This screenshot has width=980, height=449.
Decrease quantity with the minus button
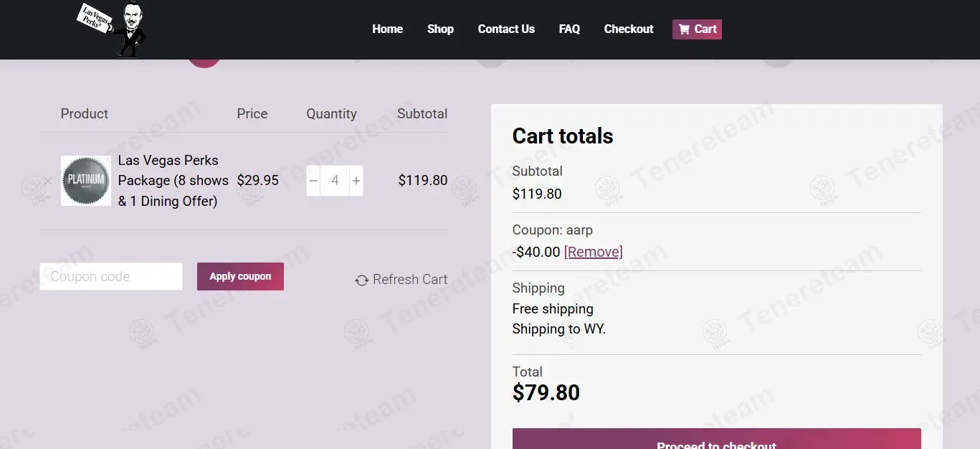tap(313, 181)
